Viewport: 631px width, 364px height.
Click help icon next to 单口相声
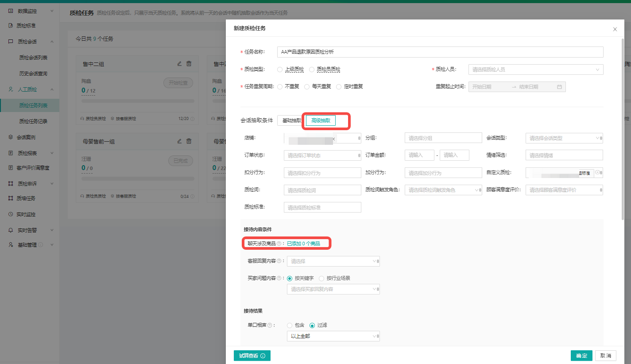270,325
